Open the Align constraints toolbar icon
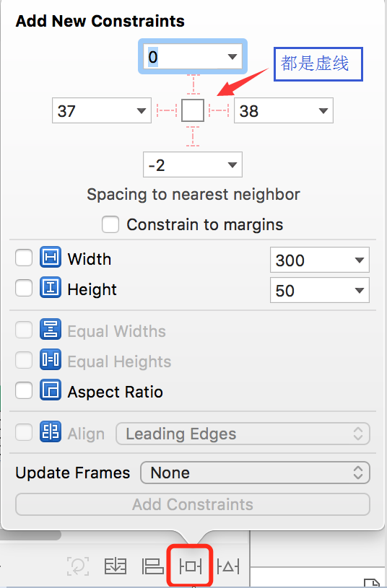This screenshot has width=387, height=588. coord(153,566)
